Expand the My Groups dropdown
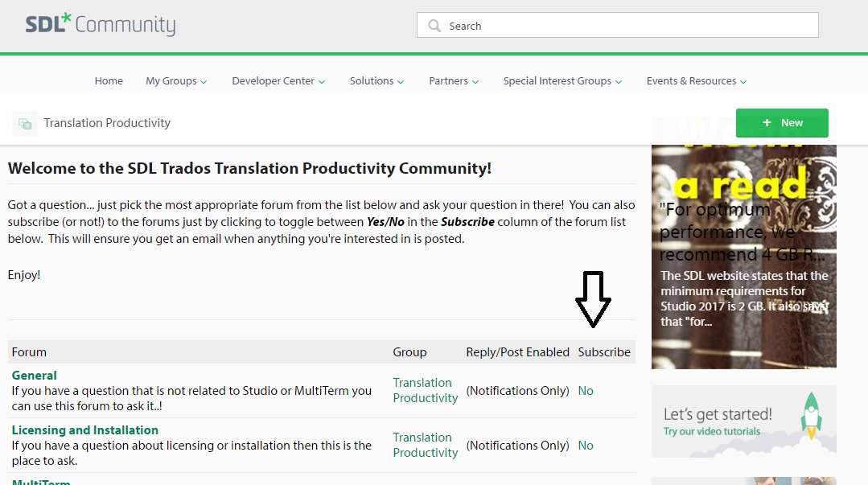This screenshot has height=485, width=868. [x=176, y=81]
